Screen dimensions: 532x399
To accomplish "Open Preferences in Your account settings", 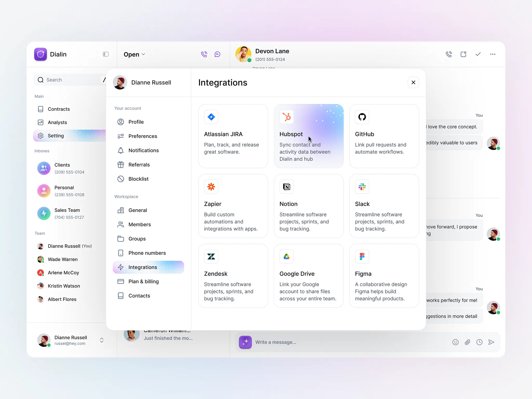I will tap(143, 136).
